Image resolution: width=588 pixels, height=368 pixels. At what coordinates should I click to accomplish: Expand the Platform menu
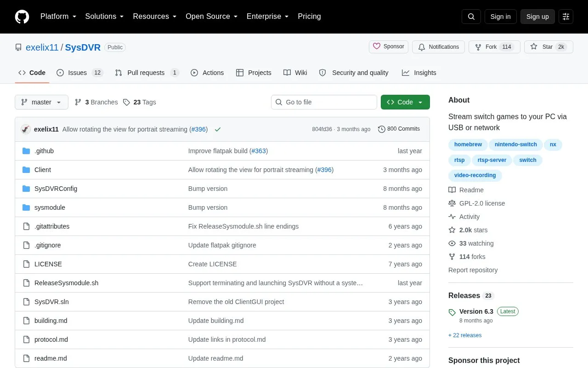coord(58,17)
